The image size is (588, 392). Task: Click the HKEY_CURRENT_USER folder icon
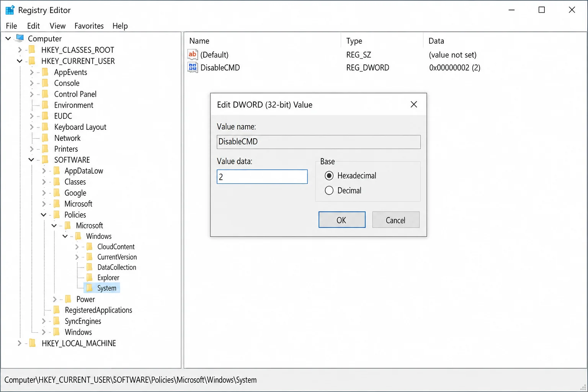33,61
